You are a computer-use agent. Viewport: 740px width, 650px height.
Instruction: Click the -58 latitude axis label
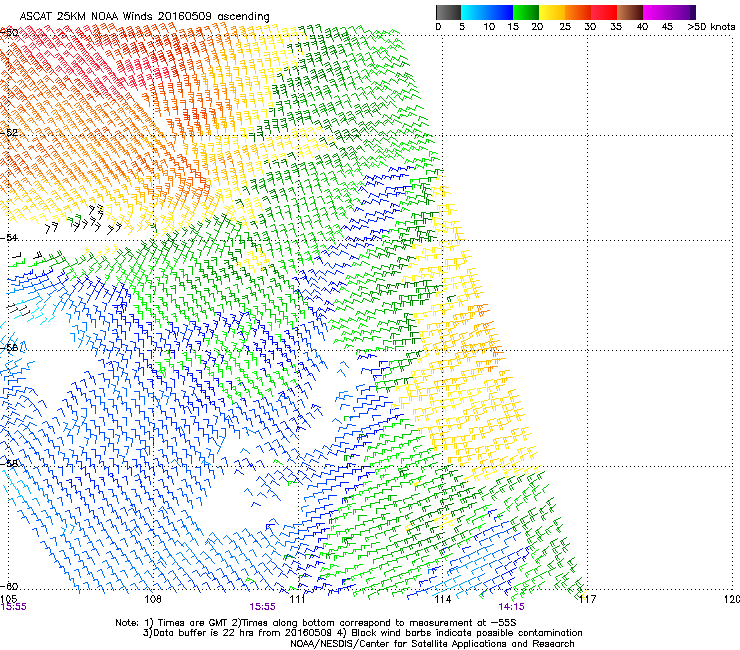pyautogui.click(x=9, y=463)
